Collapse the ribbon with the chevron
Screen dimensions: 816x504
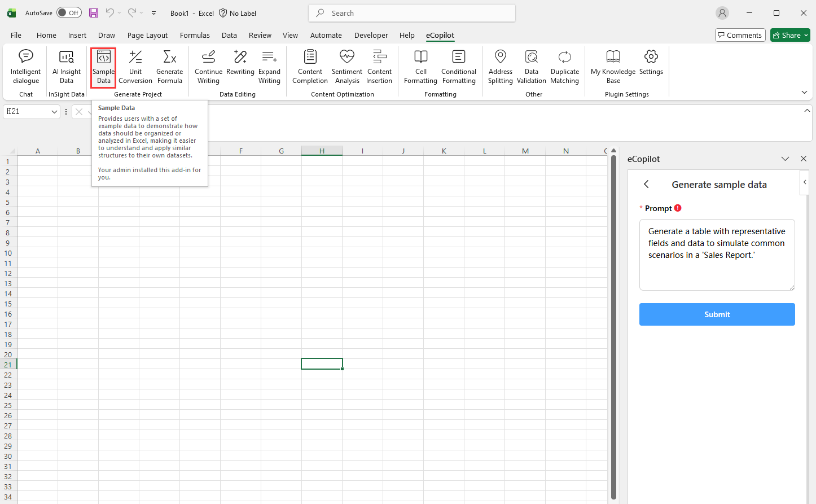804,92
